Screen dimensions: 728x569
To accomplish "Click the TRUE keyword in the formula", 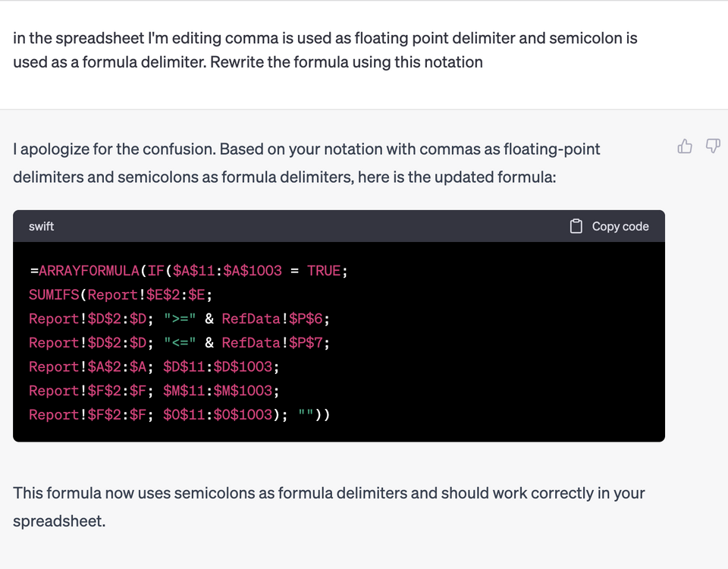I will click(324, 271).
